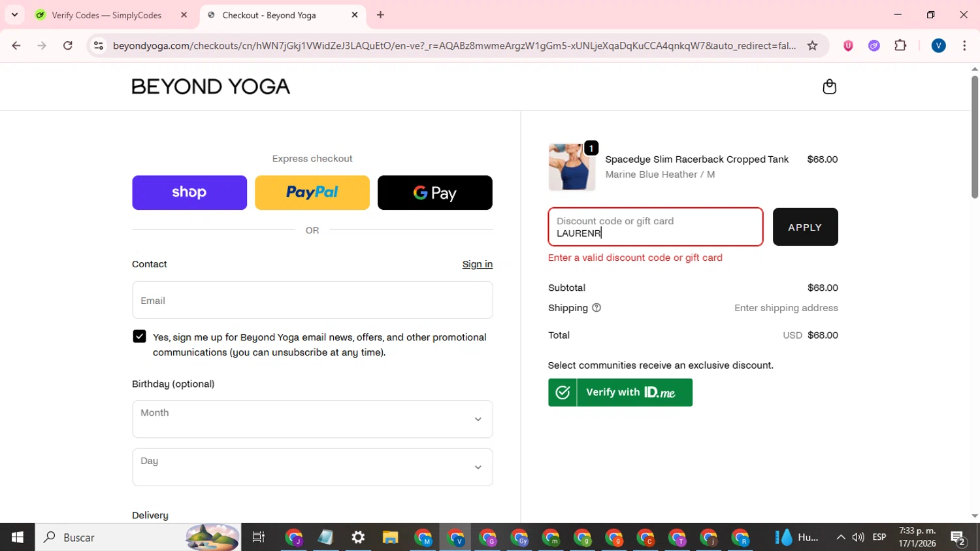Pay with Shop Pay express button
This screenshot has height=551, width=980.
tap(189, 192)
